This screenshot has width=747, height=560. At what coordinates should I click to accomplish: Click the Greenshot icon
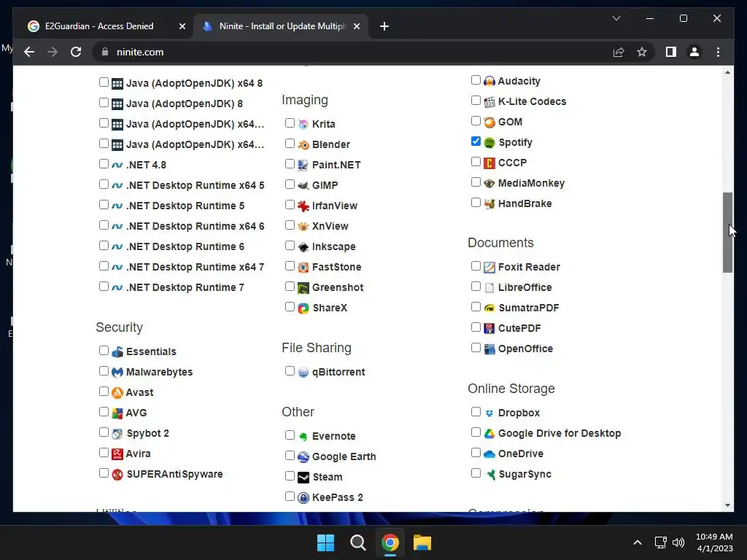(303, 287)
